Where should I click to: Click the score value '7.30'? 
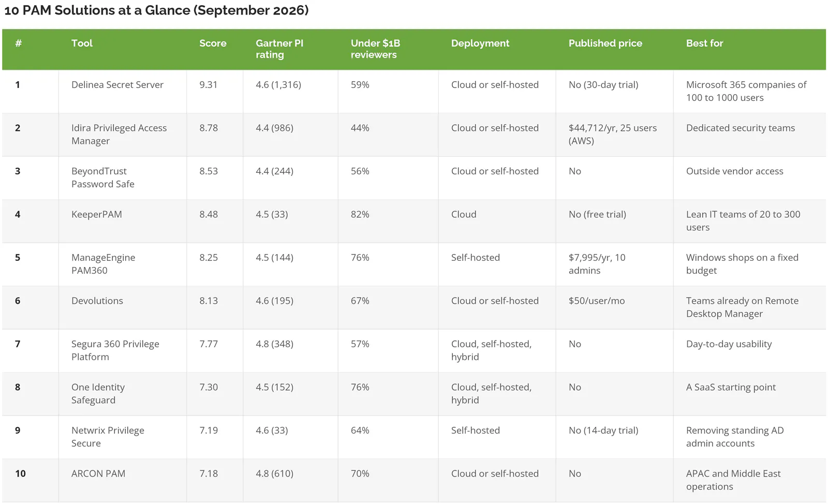click(209, 387)
